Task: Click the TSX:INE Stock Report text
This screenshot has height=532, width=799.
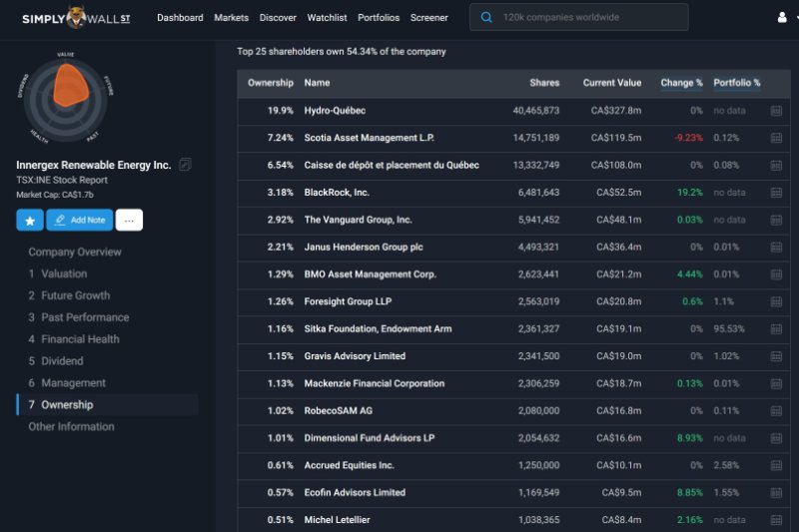Action: (62, 181)
